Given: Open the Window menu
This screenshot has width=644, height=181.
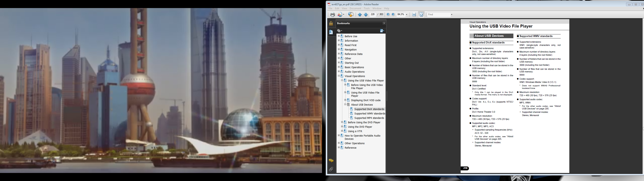Looking at the screenshot, I should [x=377, y=8].
